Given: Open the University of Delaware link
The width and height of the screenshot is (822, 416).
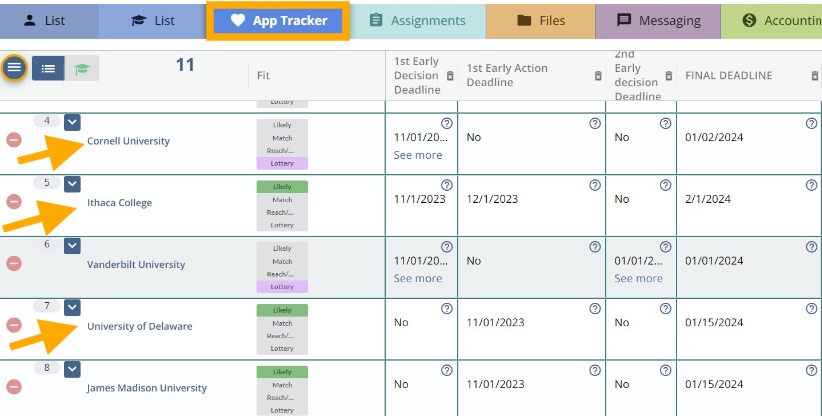Looking at the screenshot, I should 139,326.
